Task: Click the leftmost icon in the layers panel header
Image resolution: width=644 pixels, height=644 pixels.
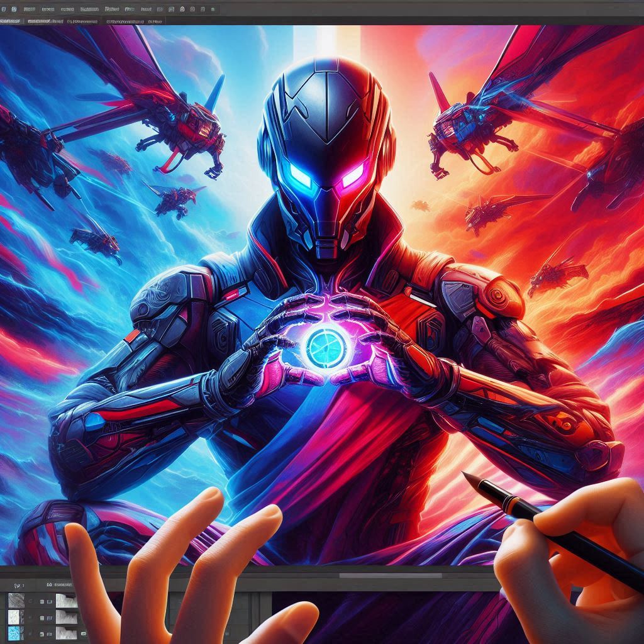Action: [x=17, y=586]
